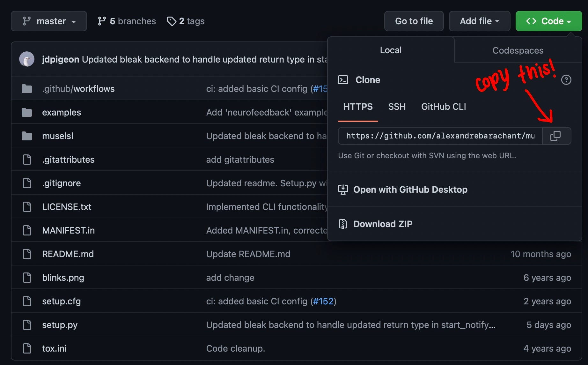The image size is (588, 365).
Task: Click the examples folder icon
Action: click(27, 112)
